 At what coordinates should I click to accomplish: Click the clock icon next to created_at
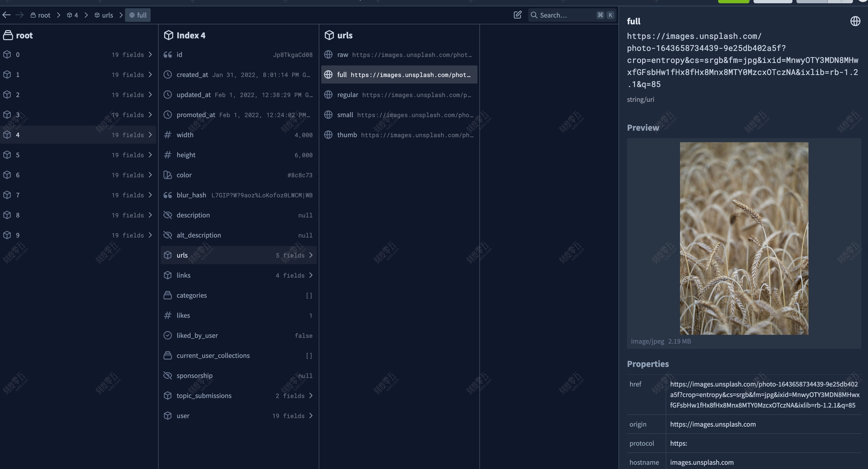(168, 75)
